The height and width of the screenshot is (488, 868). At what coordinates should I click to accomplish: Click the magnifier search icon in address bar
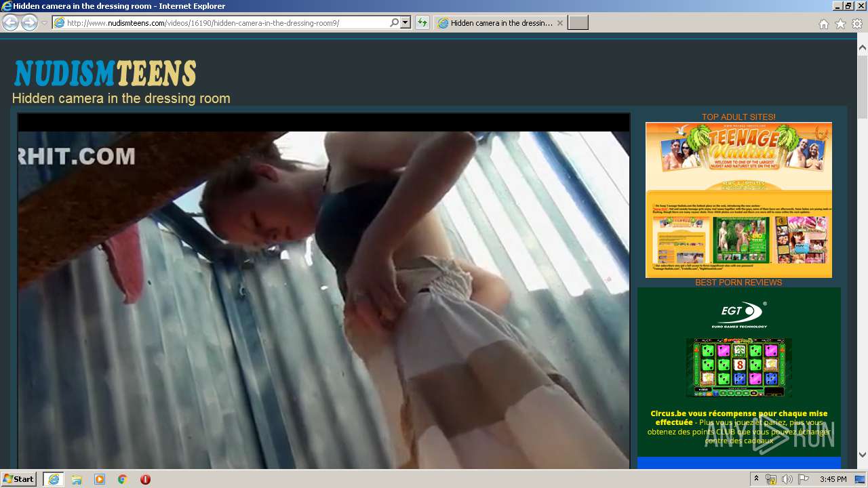click(x=395, y=23)
